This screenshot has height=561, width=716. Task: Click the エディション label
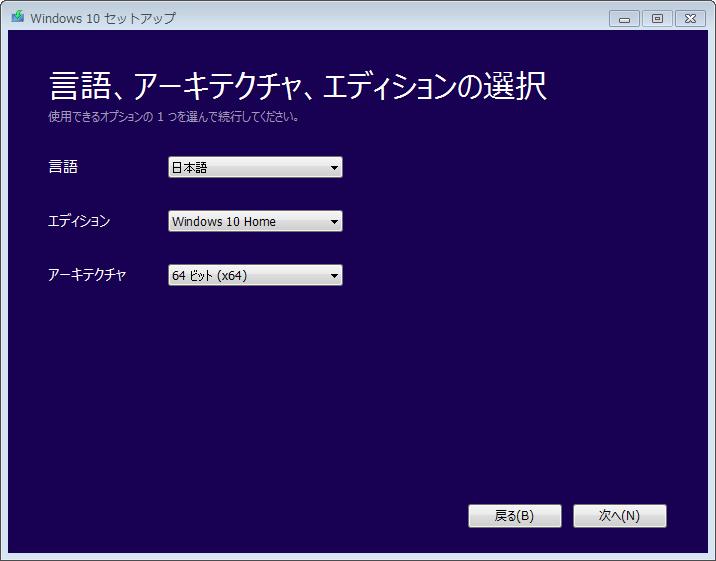pyautogui.click(x=79, y=221)
